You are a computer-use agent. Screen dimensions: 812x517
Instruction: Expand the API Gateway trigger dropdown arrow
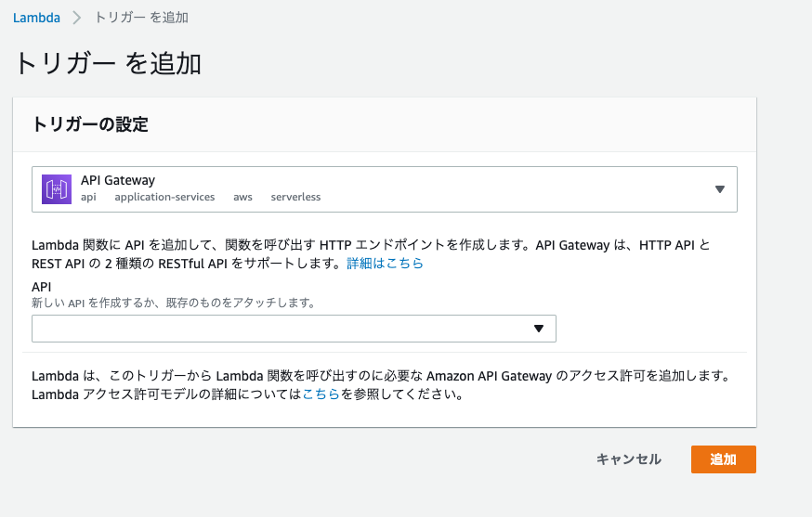click(x=719, y=189)
